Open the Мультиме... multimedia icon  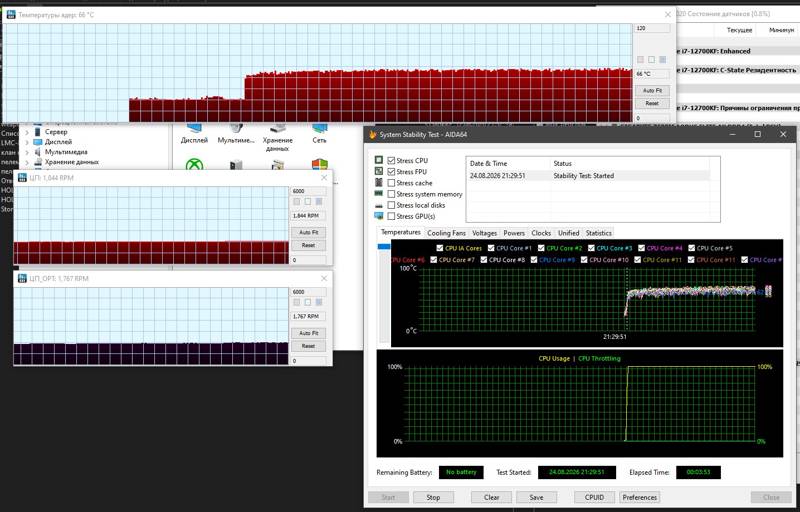pos(236,134)
